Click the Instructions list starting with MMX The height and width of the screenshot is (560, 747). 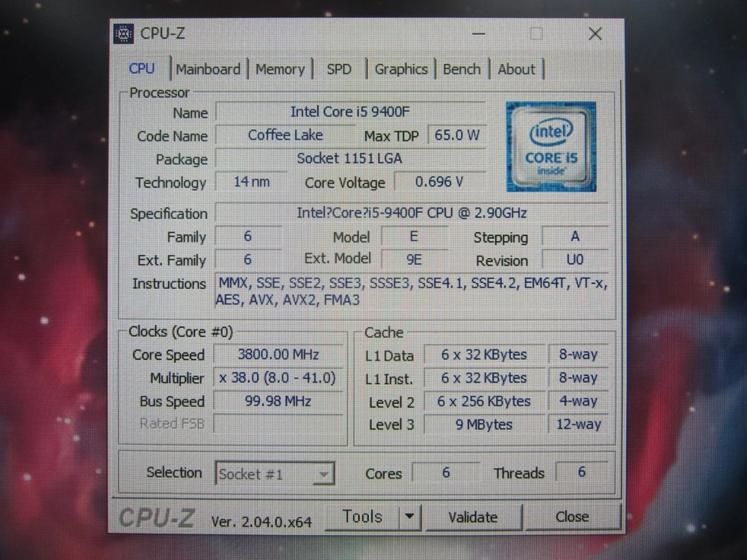[412, 291]
